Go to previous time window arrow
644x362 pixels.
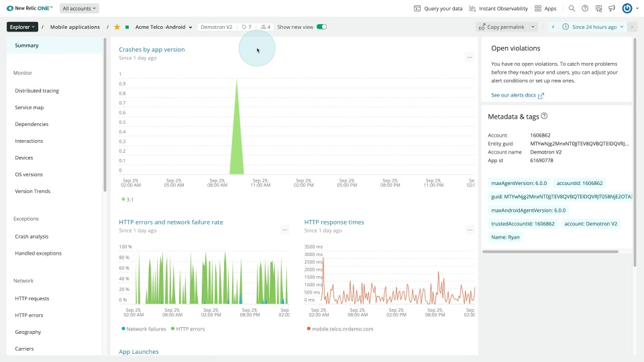(x=553, y=27)
